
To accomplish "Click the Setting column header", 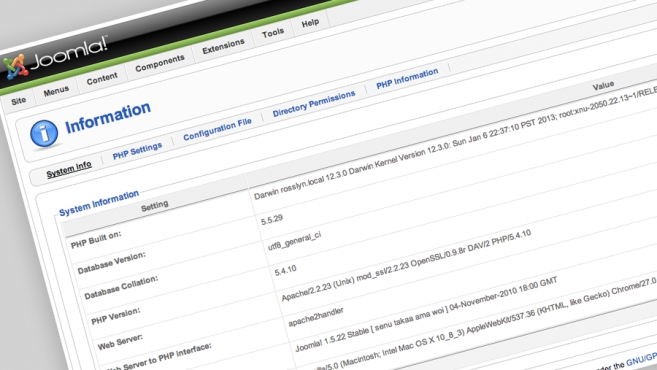I will pyautogui.click(x=155, y=206).
